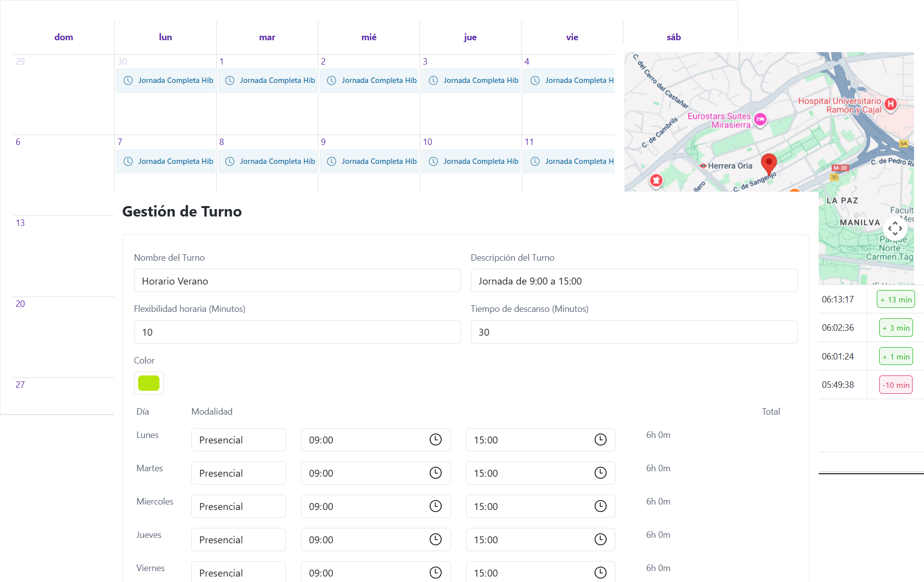Open Viernes end time clock picker

[x=601, y=573]
